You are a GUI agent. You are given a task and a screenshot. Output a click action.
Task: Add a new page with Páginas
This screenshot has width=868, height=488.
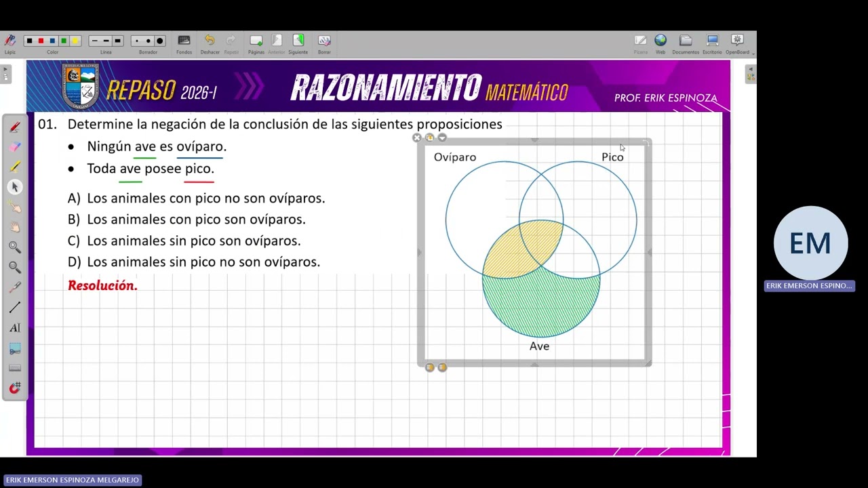coord(256,43)
